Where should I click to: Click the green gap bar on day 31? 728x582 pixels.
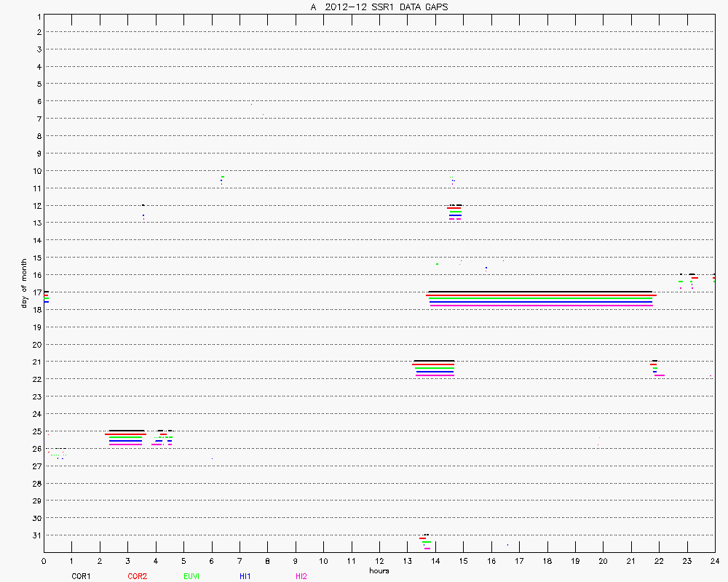pos(427,542)
